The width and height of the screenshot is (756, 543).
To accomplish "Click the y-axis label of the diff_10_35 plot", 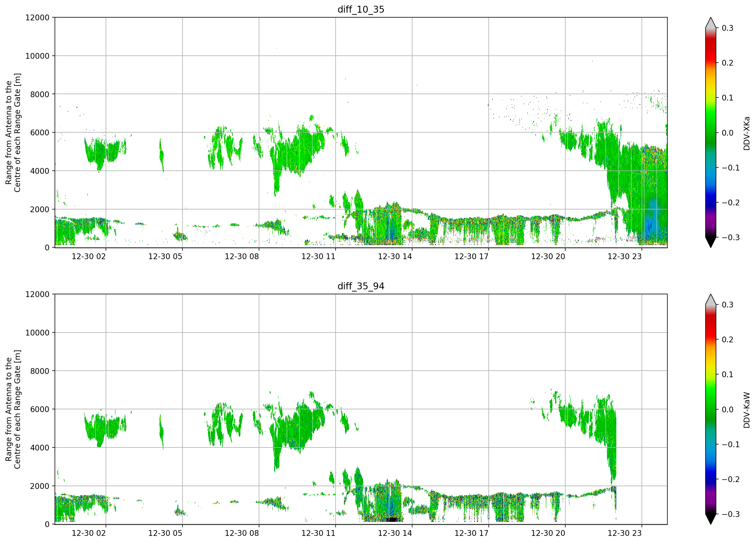I will (x=13, y=132).
